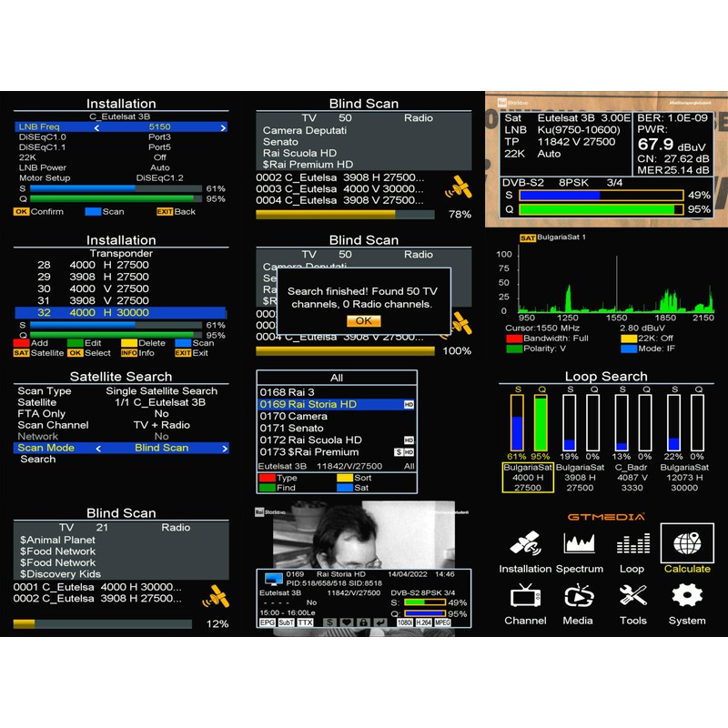The image size is (728, 728).
Task: Open the Installation satellite dish icon
Action: (x=525, y=543)
